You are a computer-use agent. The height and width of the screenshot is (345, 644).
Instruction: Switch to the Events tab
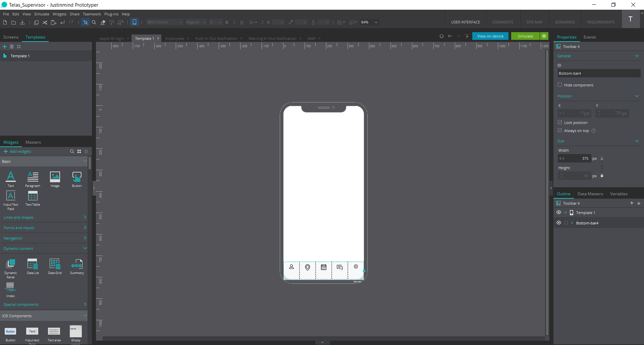589,37
